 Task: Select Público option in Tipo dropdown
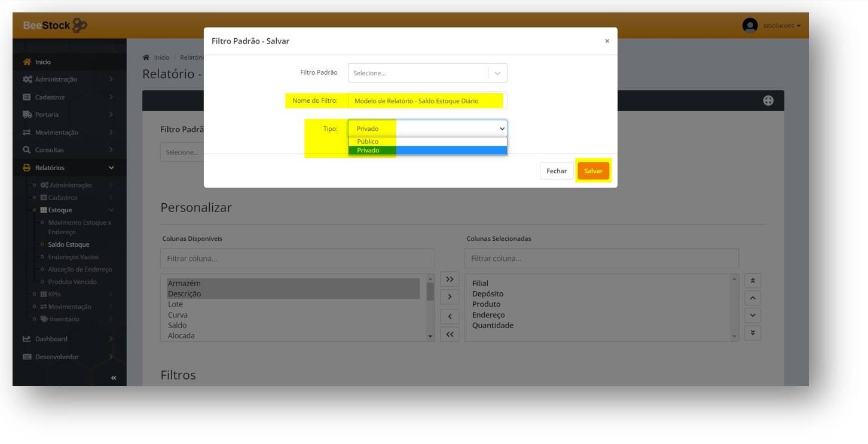(x=368, y=142)
